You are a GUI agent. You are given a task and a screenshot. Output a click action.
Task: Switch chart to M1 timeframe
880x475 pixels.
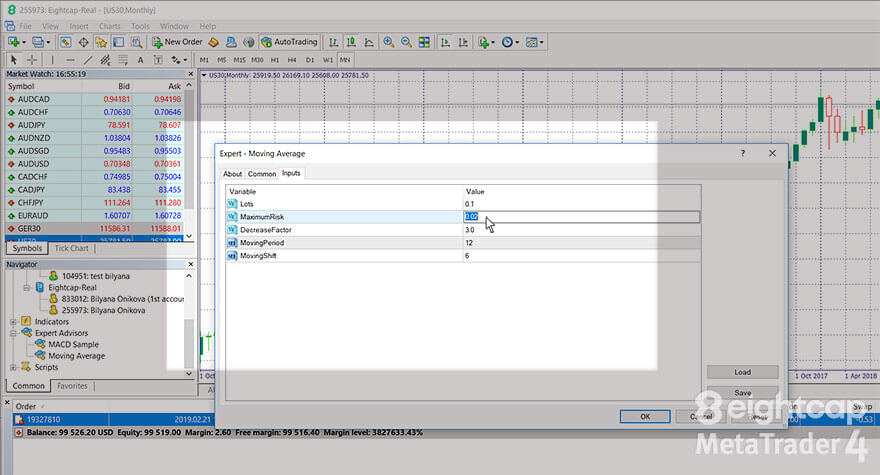point(204,60)
